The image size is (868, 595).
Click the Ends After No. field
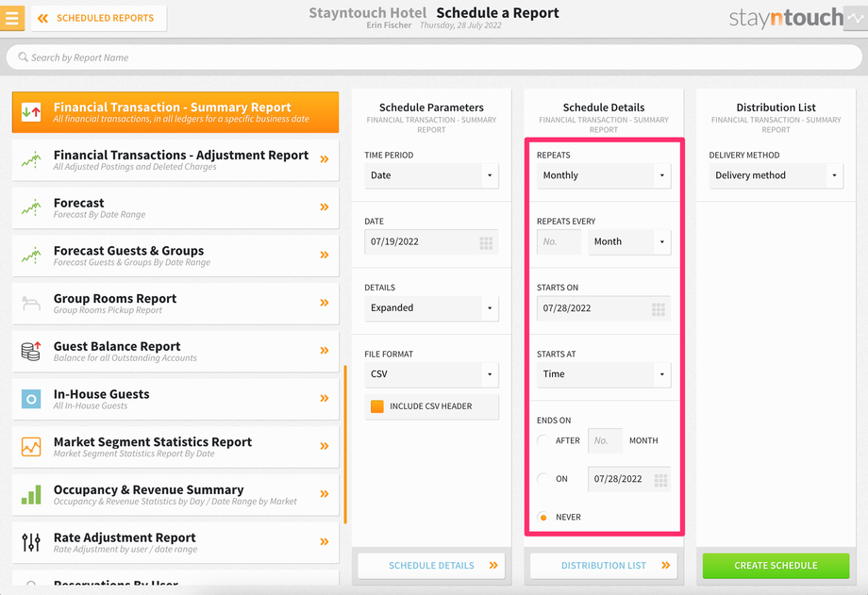tap(605, 441)
